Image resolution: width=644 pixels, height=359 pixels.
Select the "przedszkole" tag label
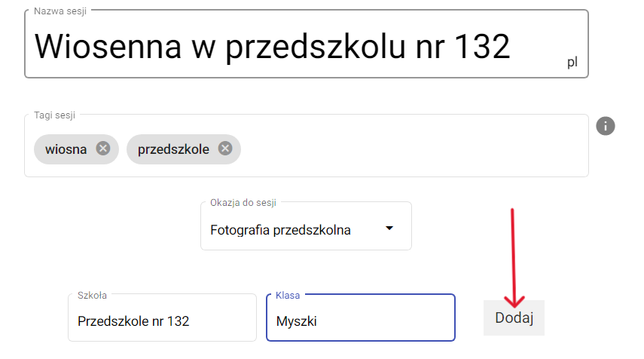[x=173, y=149]
